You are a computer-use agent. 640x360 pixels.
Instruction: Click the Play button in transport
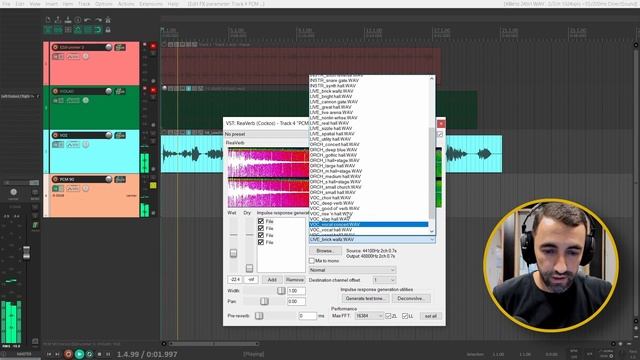click(x=79, y=354)
